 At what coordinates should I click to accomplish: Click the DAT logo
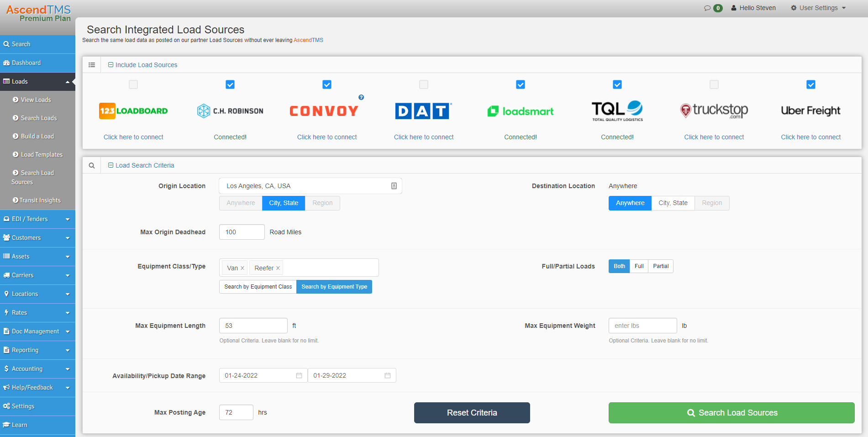click(424, 111)
